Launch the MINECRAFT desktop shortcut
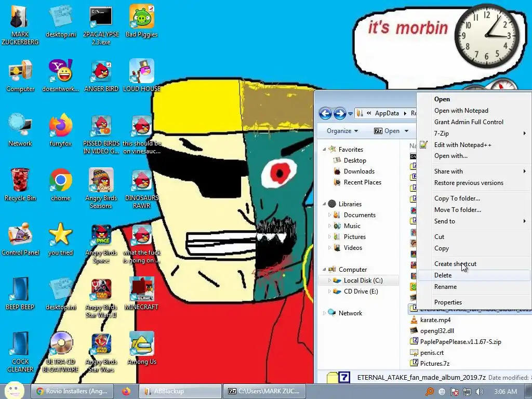Screen dimensions: 532x399 141,294
